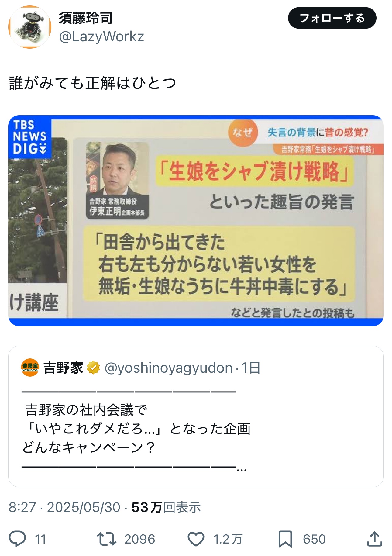The image size is (392, 556).
Task: Click the 2096 repost count
Action: [x=140, y=539]
